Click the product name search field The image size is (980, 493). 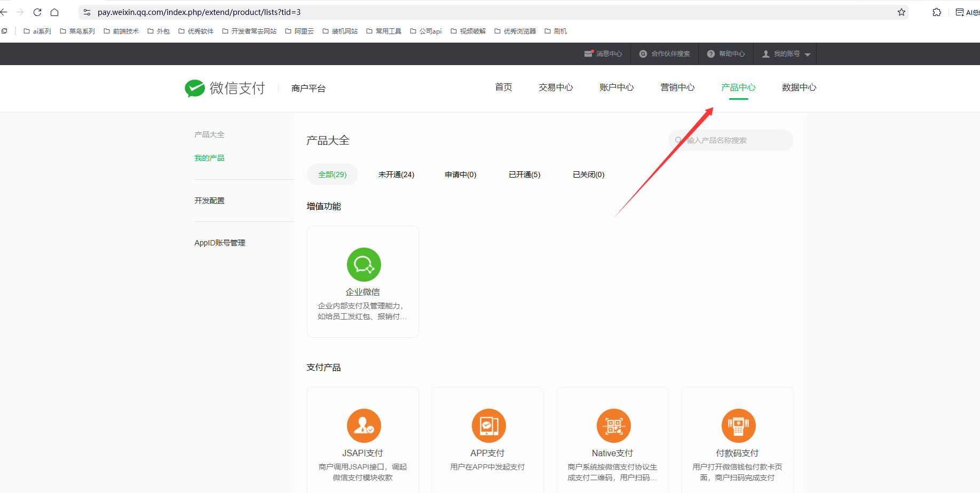731,140
